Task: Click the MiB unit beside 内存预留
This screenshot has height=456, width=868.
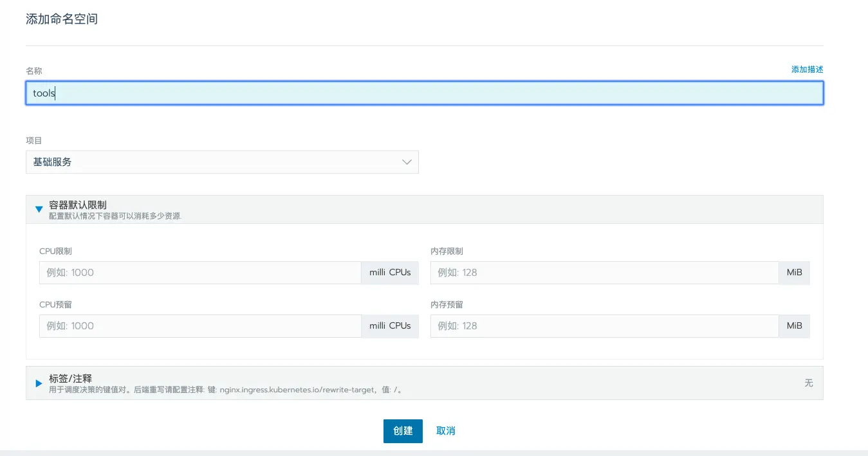Action: click(x=794, y=326)
